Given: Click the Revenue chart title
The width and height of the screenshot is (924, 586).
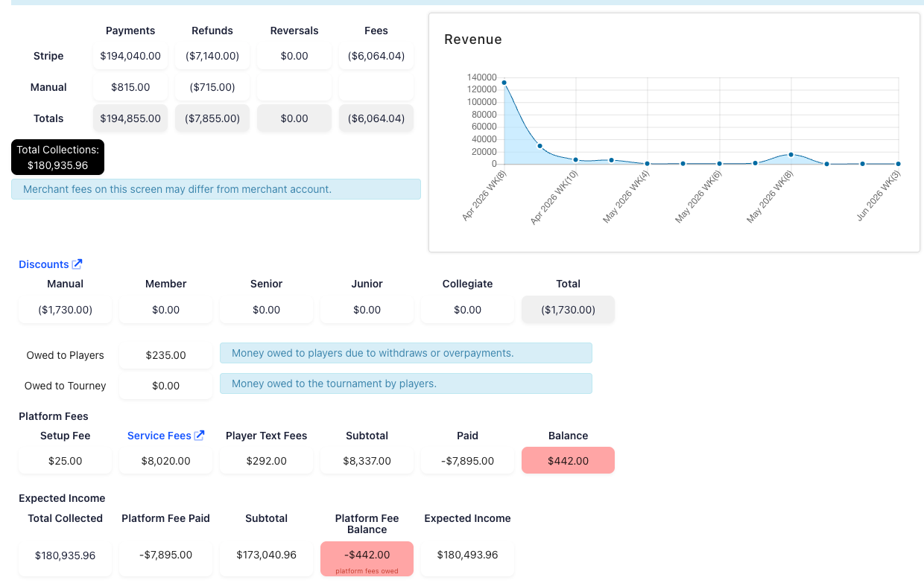Looking at the screenshot, I should tap(473, 39).
